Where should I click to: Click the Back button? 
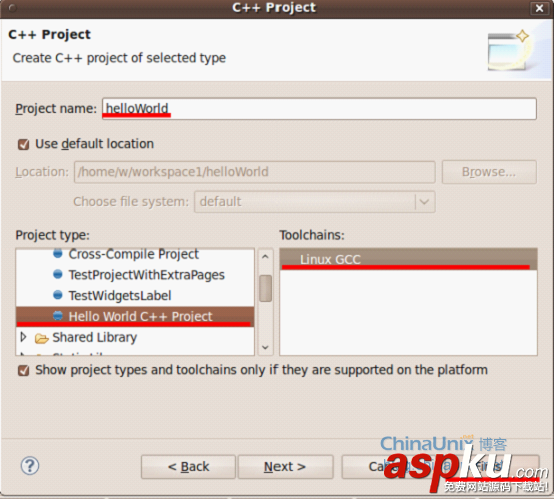(x=188, y=467)
